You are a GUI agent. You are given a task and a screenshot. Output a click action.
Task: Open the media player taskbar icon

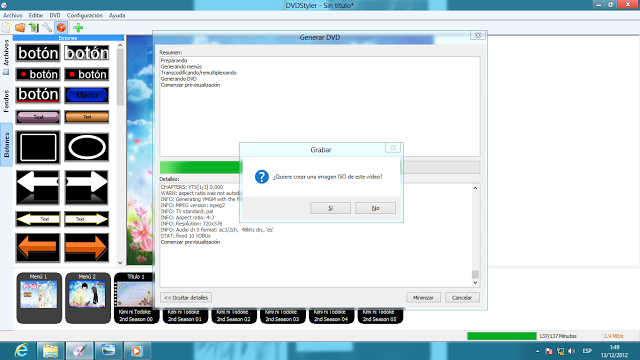pyautogui.click(x=136, y=351)
